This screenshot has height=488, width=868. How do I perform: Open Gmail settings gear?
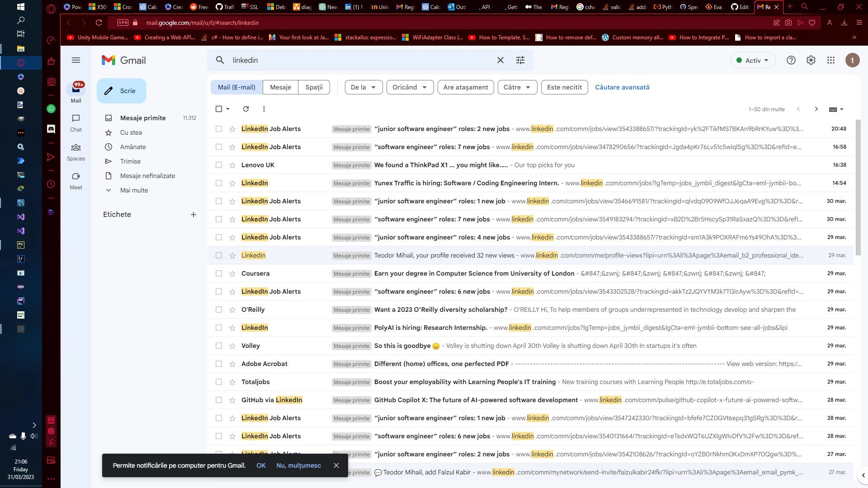point(811,60)
